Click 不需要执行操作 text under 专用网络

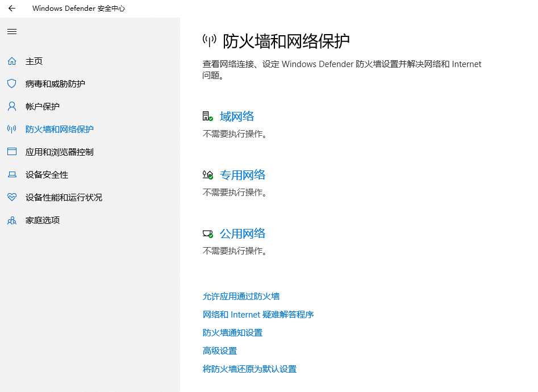[x=235, y=193]
